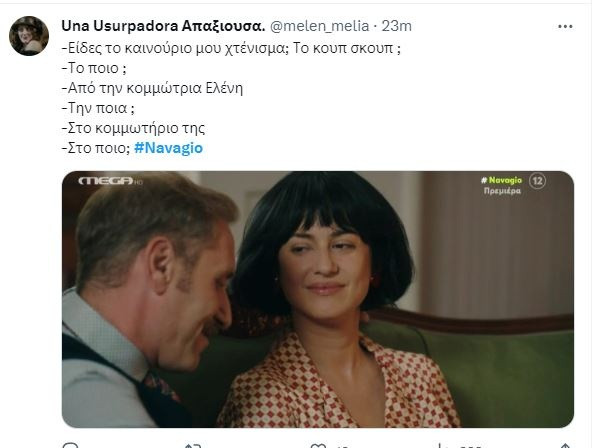Click the MEGA channel logo in image
Viewport: 602px width, 448px height.
click(110, 181)
